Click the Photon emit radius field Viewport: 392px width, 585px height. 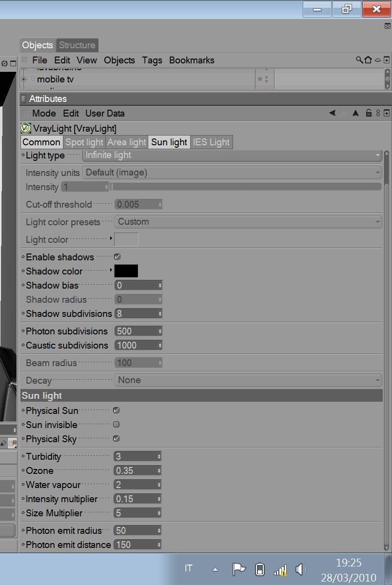[137, 530]
